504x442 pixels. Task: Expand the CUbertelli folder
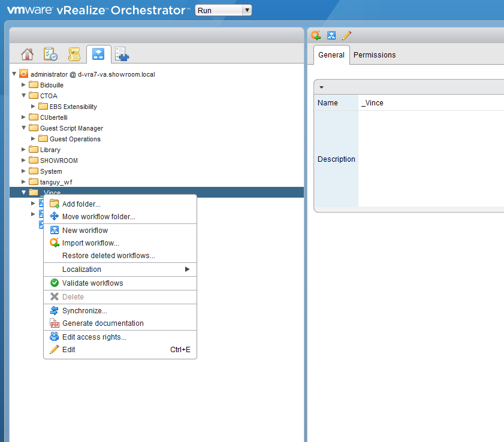[x=23, y=117]
